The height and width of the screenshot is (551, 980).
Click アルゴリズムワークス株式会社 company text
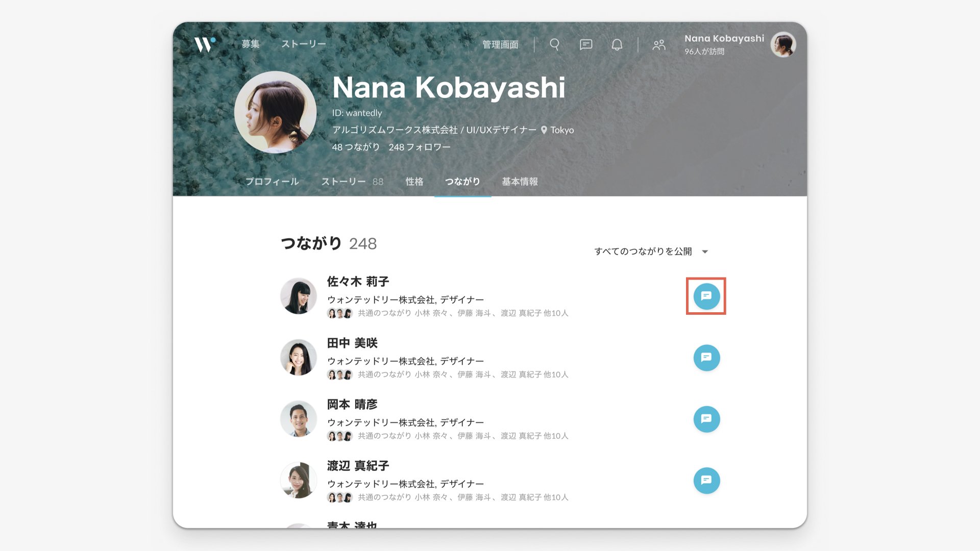coord(395,130)
